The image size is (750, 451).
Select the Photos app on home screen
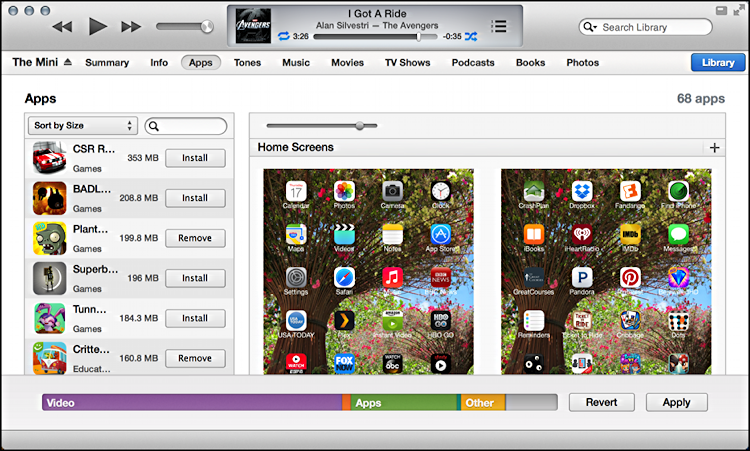coord(344,191)
